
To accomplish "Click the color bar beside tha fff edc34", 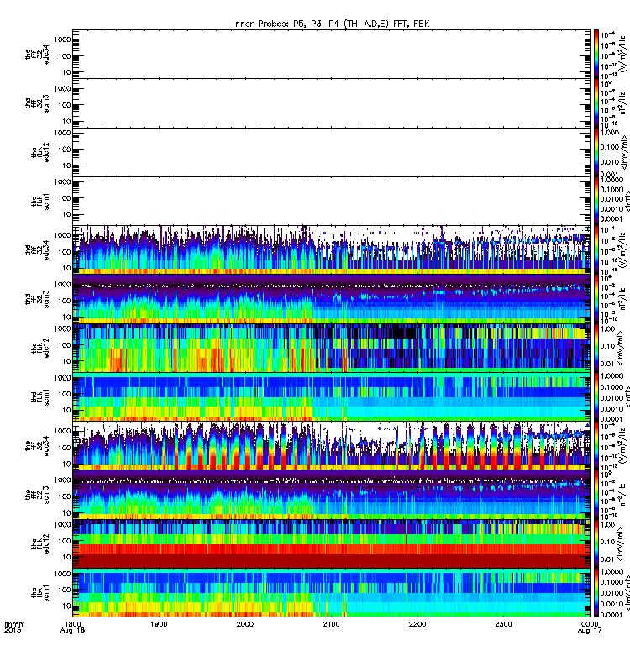I will (x=596, y=54).
